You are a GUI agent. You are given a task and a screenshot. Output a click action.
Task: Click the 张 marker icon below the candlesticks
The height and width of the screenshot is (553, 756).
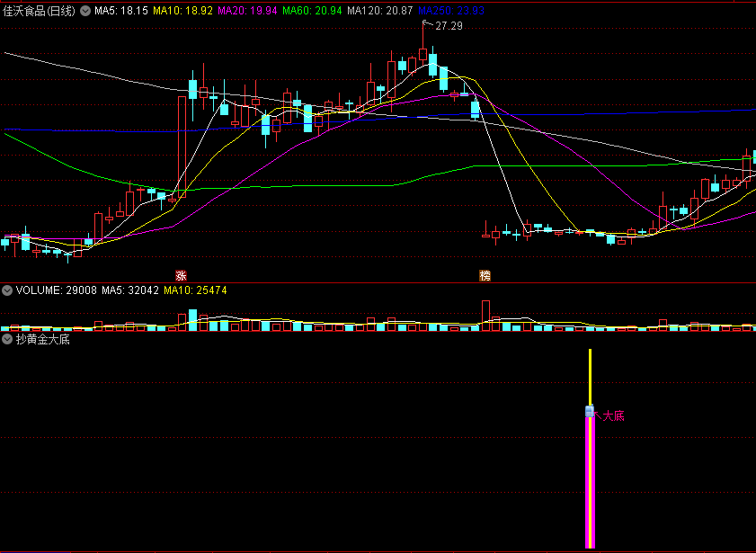(x=181, y=276)
